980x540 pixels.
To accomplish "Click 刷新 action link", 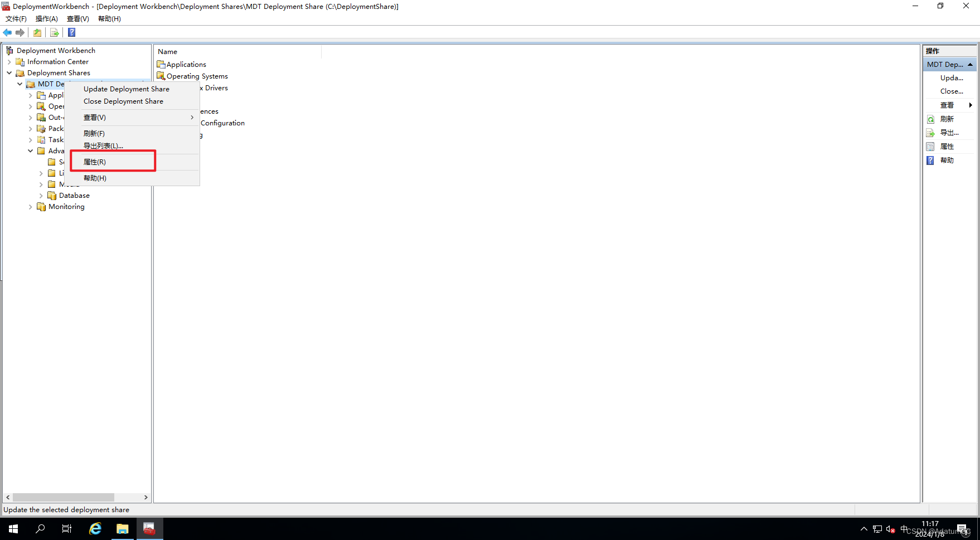I will pyautogui.click(x=947, y=119).
